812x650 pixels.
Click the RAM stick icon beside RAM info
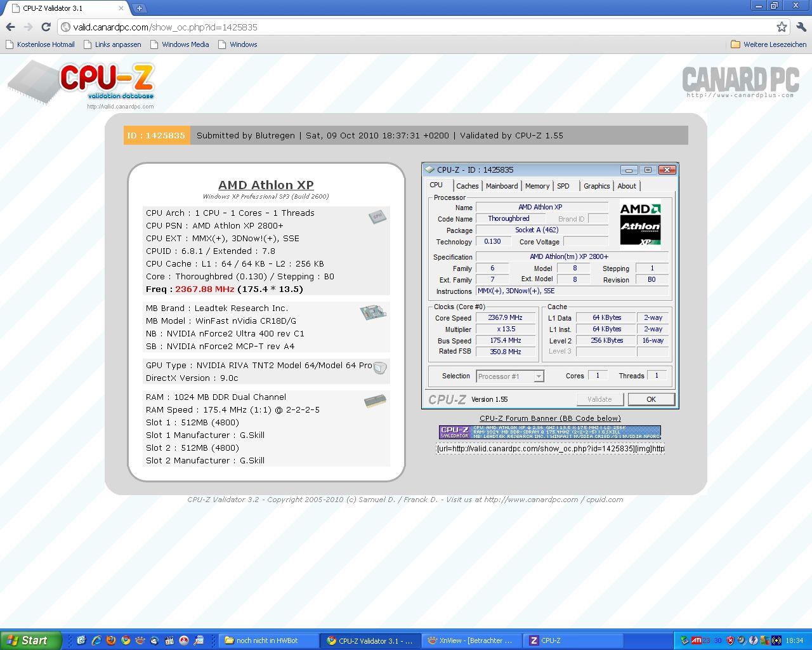point(375,401)
